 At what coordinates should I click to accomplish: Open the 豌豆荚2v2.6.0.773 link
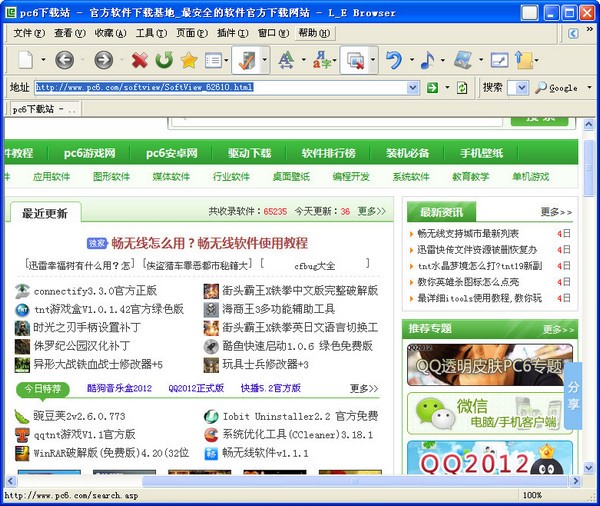pyautogui.click(x=79, y=416)
